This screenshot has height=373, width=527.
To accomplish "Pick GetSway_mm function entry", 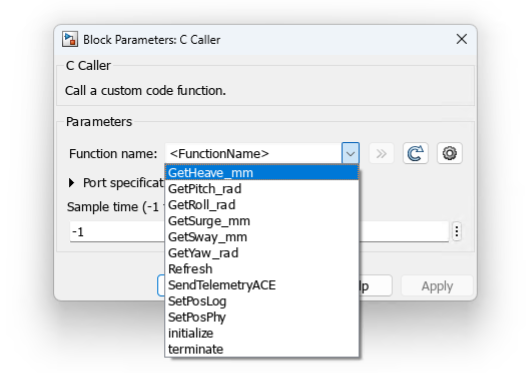I will pyautogui.click(x=262, y=237).
